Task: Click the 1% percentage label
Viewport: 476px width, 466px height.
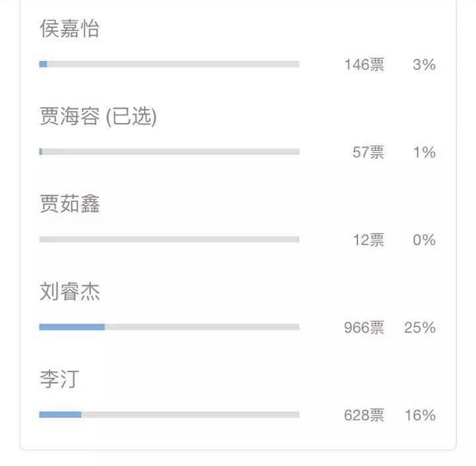Action: tap(424, 152)
